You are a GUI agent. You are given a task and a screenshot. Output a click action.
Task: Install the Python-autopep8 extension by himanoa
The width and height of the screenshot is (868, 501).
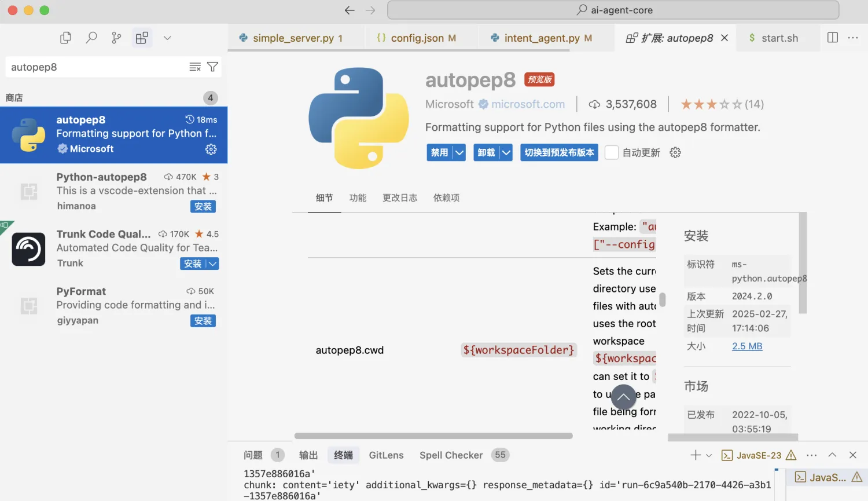tap(203, 207)
